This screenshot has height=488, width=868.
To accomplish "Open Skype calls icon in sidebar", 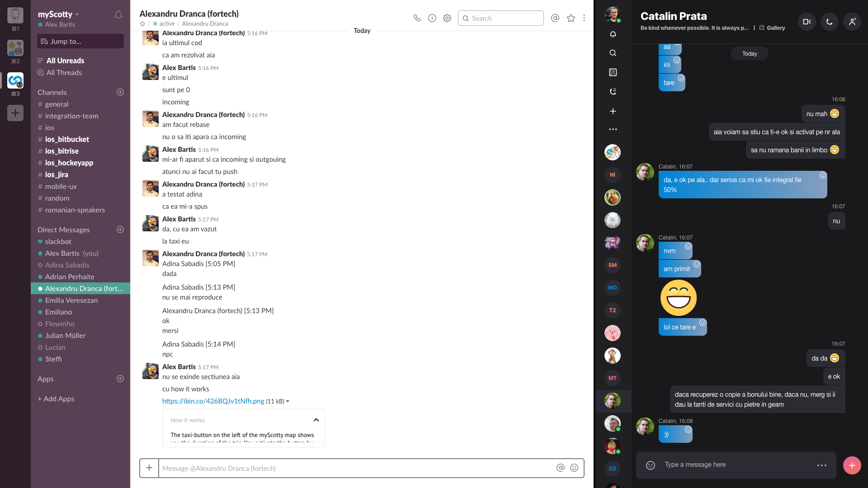I will (613, 92).
